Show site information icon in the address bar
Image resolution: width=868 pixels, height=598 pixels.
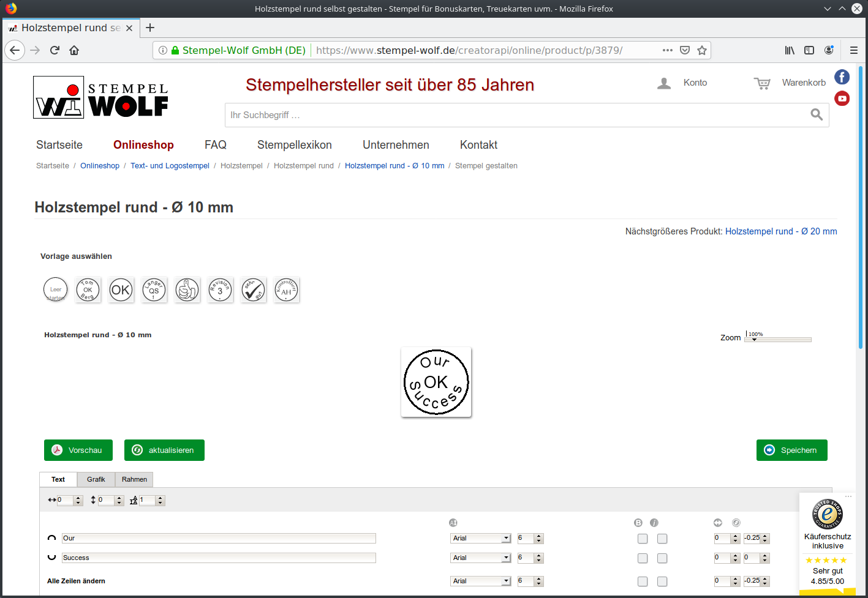click(x=163, y=50)
